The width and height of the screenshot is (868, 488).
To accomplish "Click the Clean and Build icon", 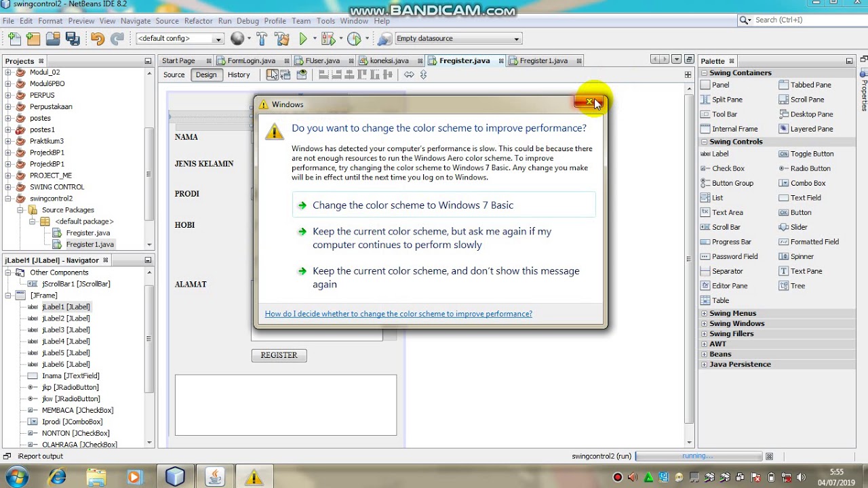I will tap(282, 39).
